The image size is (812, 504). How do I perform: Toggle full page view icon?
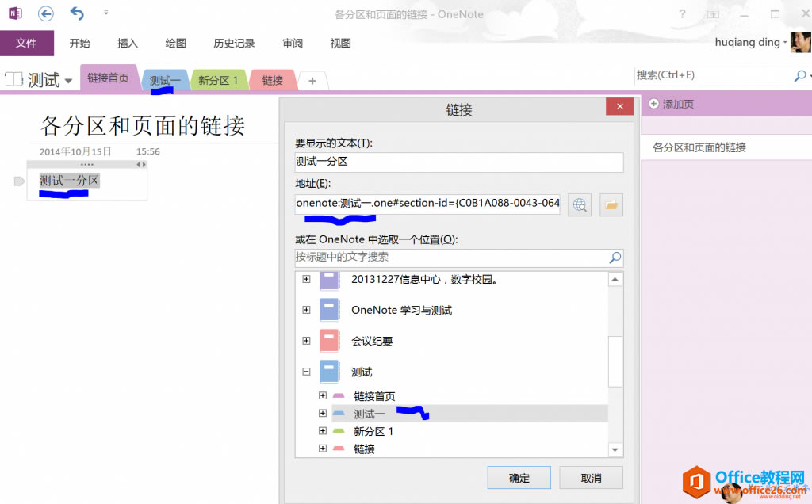tap(713, 14)
